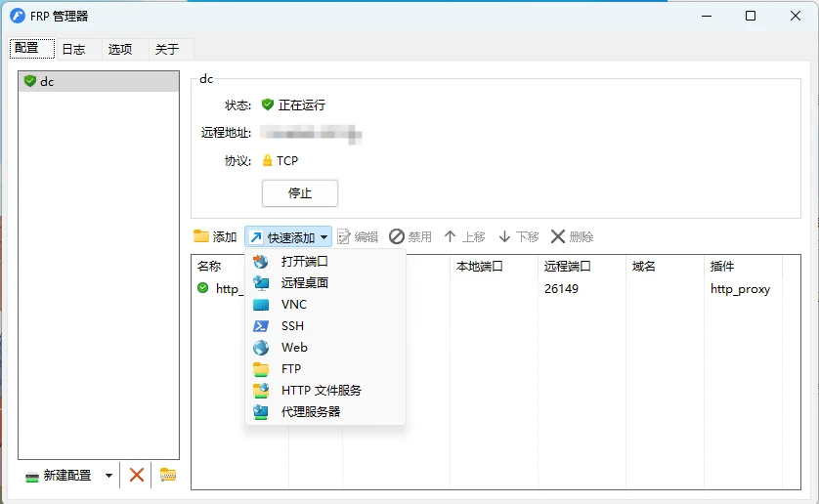The image size is (819, 504).
Task: Click the folder icon beside delete configuration
Action: click(x=168, y=475)
